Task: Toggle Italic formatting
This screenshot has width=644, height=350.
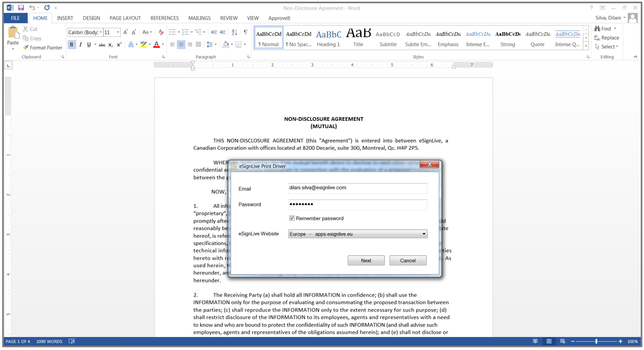Action: click(x=81, y=45)
